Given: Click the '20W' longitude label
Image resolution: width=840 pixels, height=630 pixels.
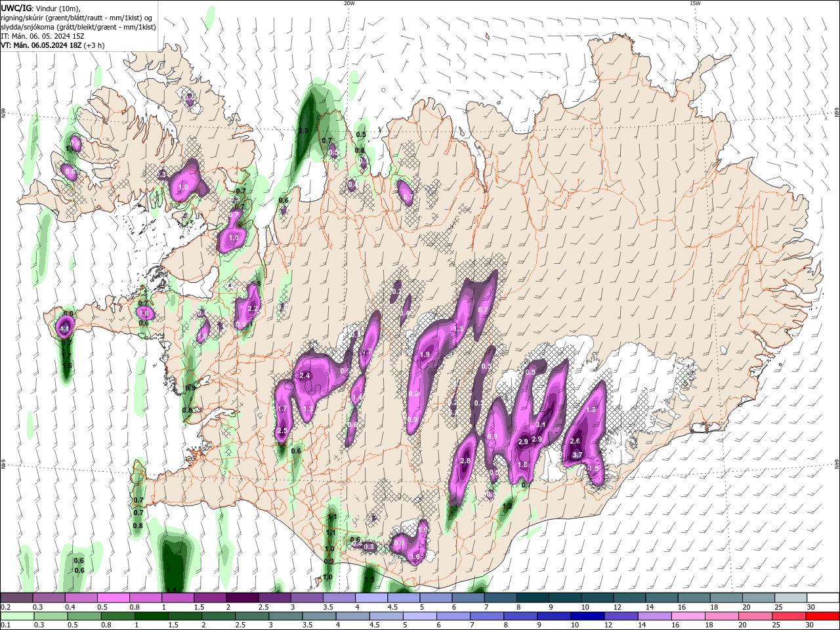Looking at the screenshot, I should tap(349, 3).
